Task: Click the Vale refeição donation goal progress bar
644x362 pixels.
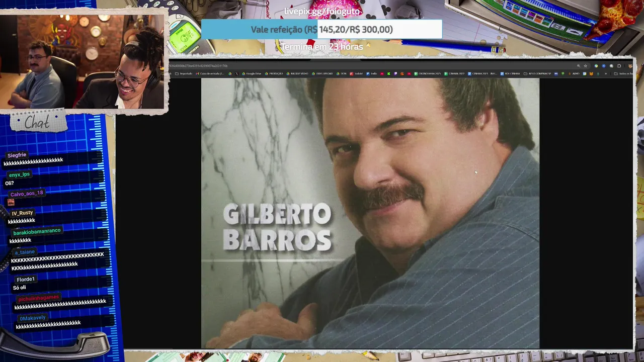Action: tap(321, 29)
